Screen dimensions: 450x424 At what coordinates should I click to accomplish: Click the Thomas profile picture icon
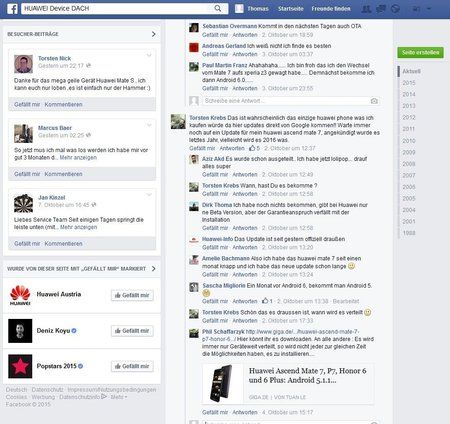tap(239, 9)
